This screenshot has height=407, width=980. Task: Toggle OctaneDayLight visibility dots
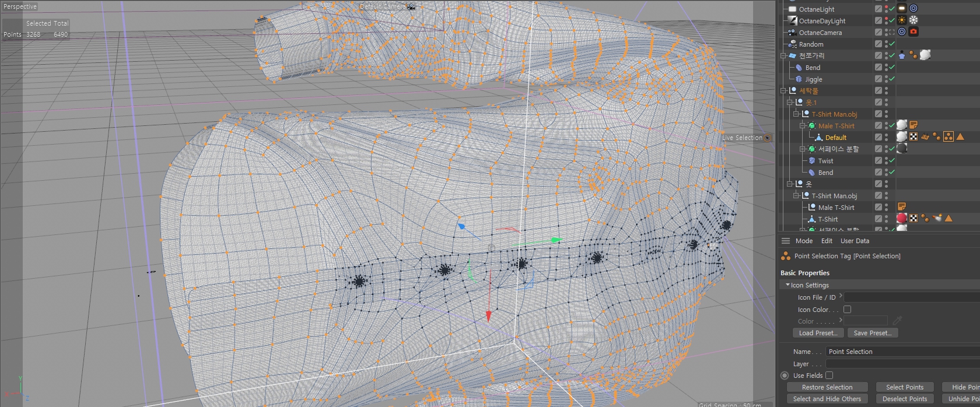[886, 20]
